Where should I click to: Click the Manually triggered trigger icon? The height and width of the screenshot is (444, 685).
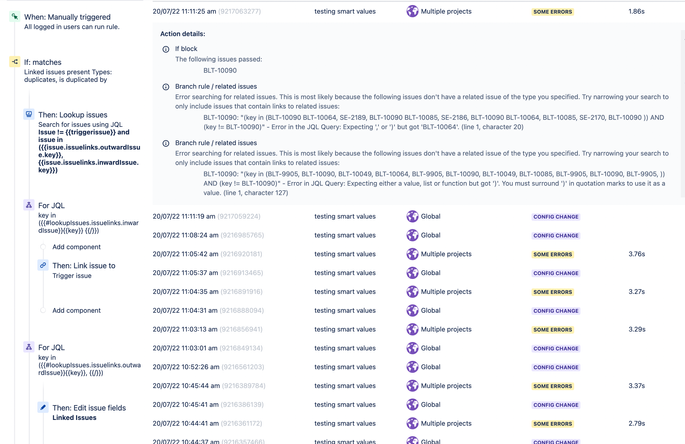15,17
